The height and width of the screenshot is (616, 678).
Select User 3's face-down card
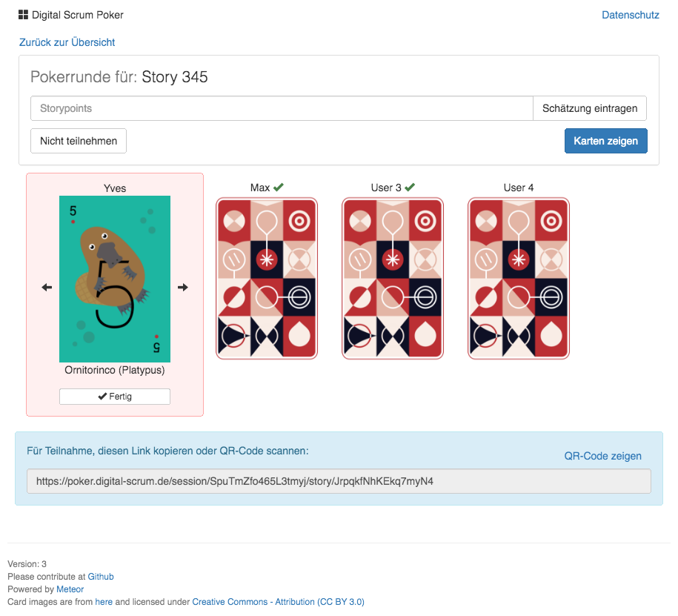coord(393,278)
